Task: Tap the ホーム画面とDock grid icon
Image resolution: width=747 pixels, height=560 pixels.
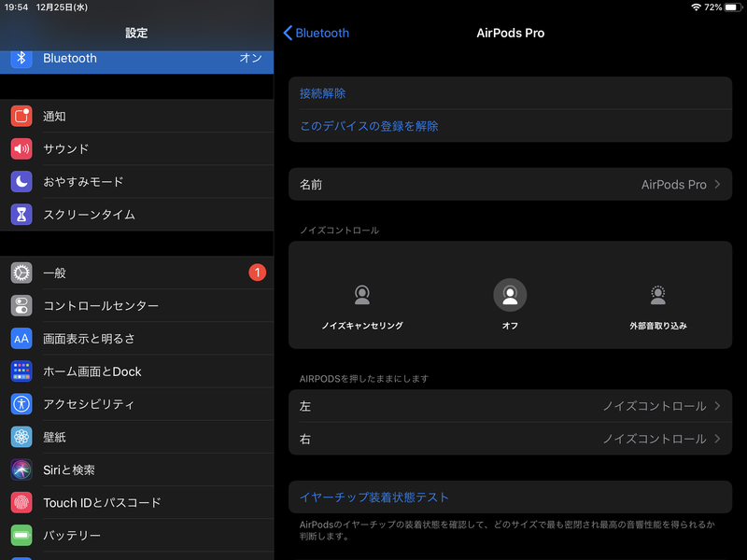Action: [21, 371]
